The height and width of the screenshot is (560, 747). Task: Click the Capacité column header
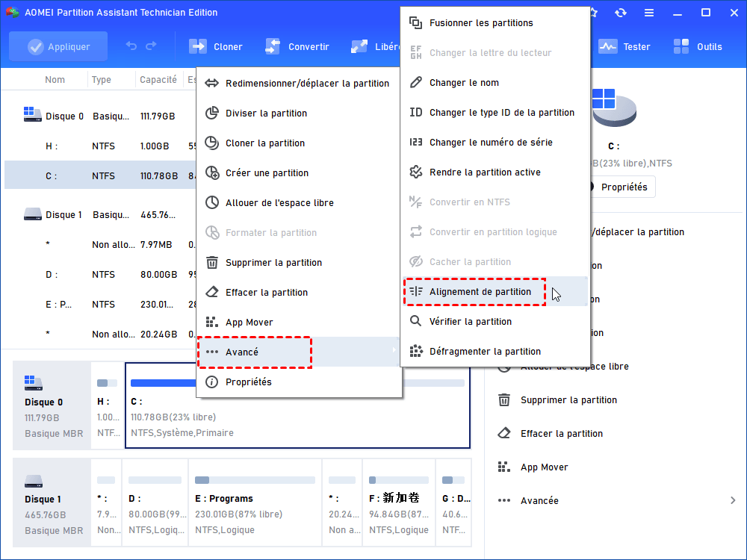158,80
